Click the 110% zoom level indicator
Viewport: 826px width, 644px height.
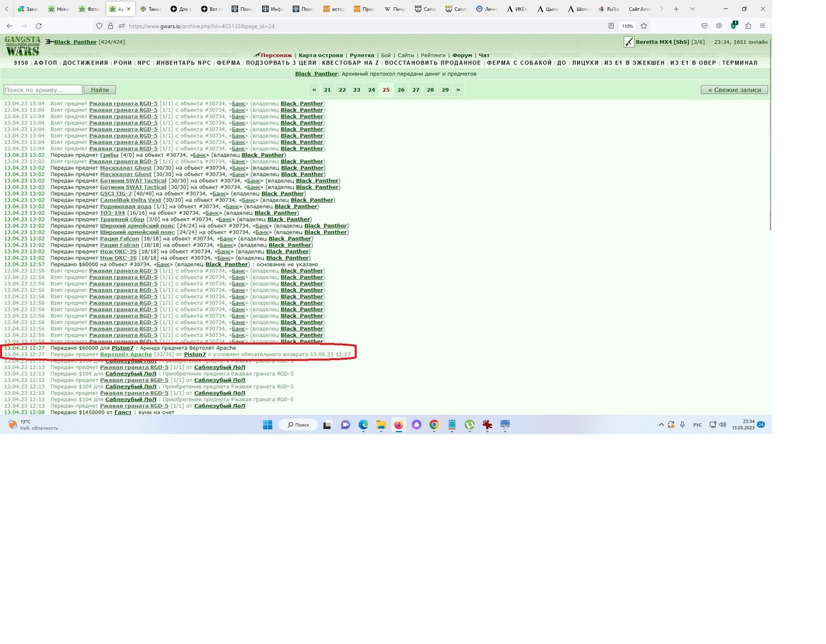pyautogui.click(x=627, y=26)
